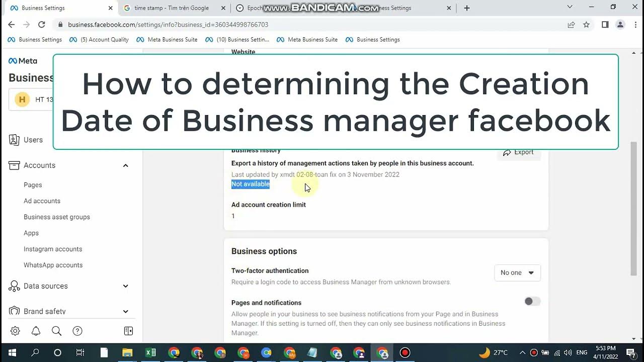This screenshot has width=644, height=362.
Task: Open File Explorer from the taskbar
Action: click(127, 352)
